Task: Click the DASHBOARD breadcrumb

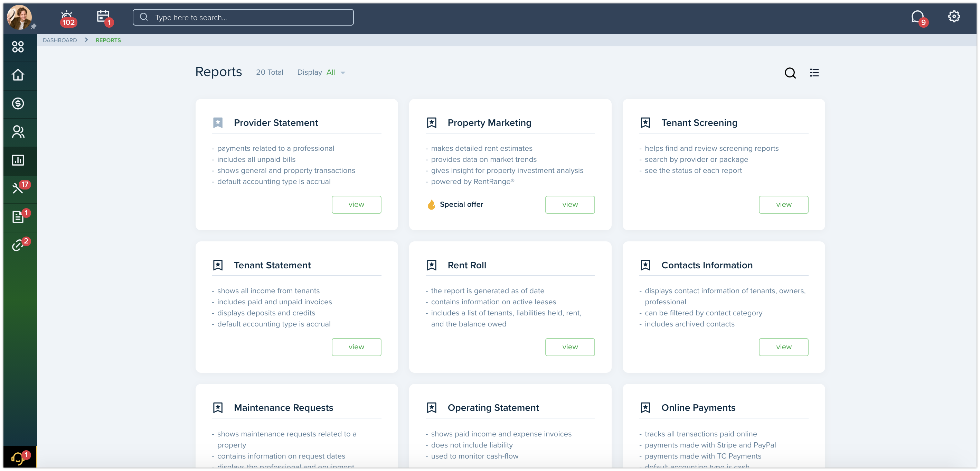Action: click(x=60, y=40)
